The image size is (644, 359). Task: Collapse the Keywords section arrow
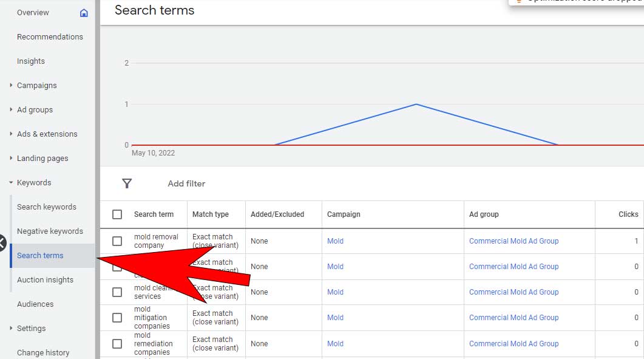point(11,183)
